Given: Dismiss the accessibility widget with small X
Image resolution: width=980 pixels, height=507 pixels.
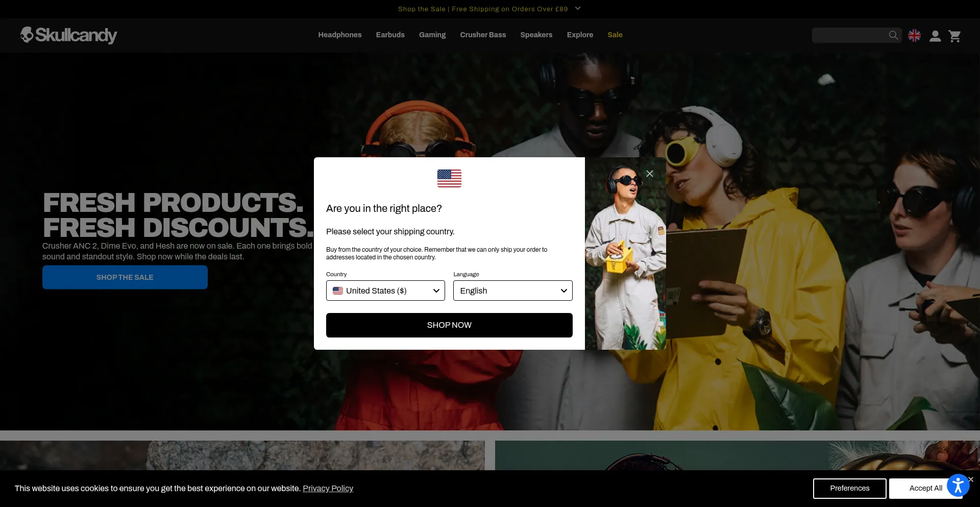Looking at the screenshot, I should click(971, 479).
